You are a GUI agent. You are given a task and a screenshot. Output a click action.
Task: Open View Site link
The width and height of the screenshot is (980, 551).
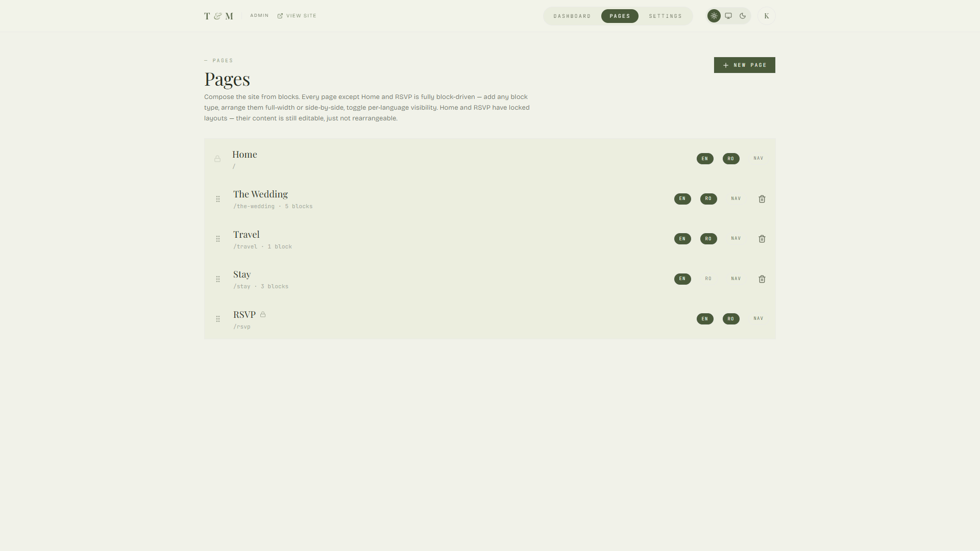tap(297, 16)
